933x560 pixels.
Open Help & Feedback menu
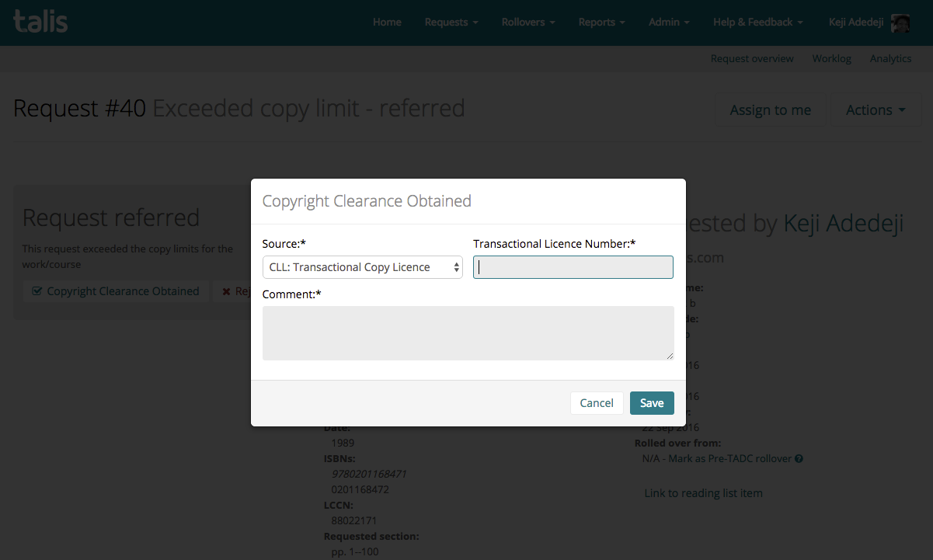pos(757,23)
